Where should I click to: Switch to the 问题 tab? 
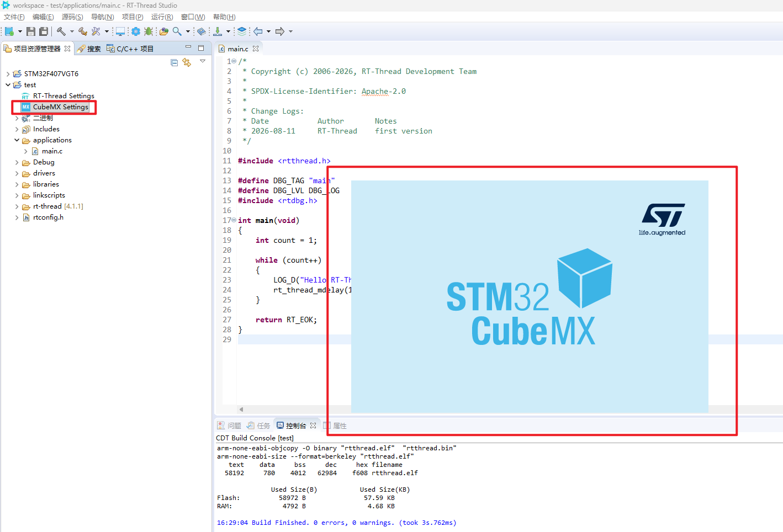coord(229,425)
